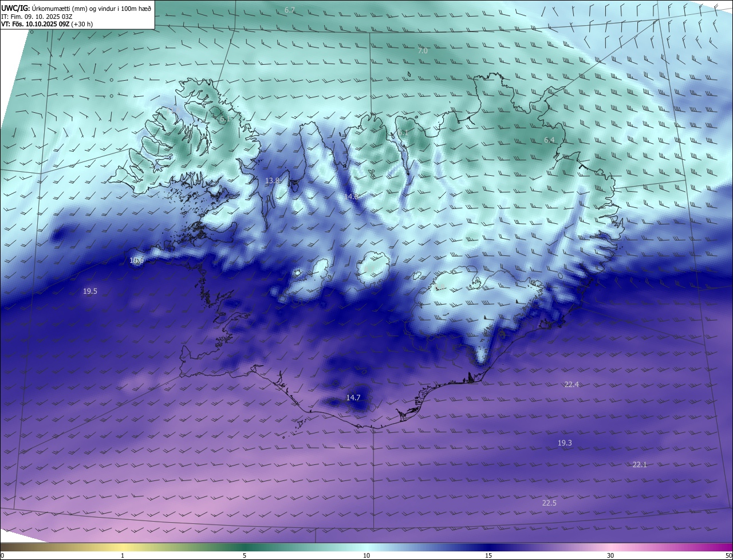Click the map title "UWC/IG: Úrkomumætti (mm)" line
Screen dimensions: 733x560
point(76,8)
